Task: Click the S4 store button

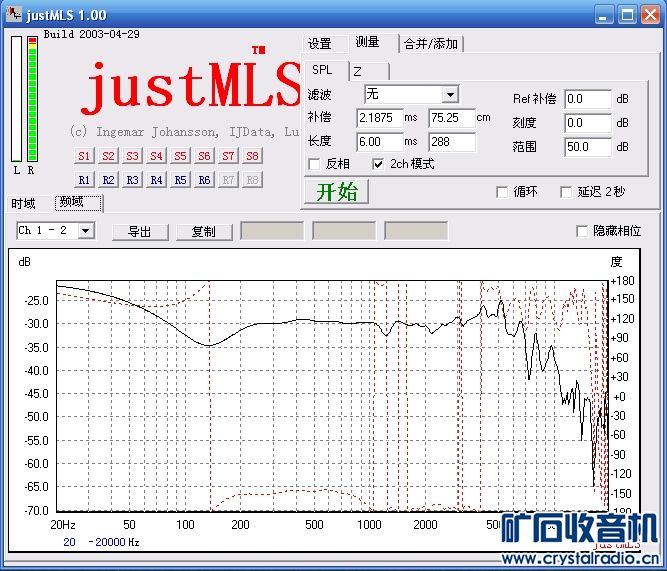Action: pos(156,156)
